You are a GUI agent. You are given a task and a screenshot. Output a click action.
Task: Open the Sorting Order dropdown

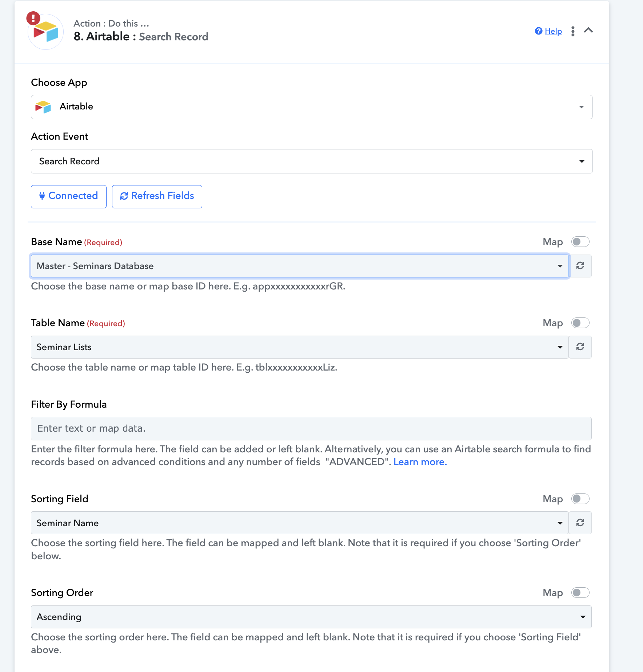311,617
